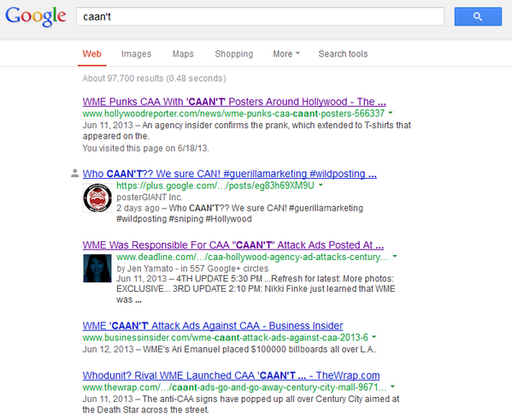Open posterGIANT Inc. profile thumbnail
The height and width of the screenshot is (420, 512).
coord(97,198)
